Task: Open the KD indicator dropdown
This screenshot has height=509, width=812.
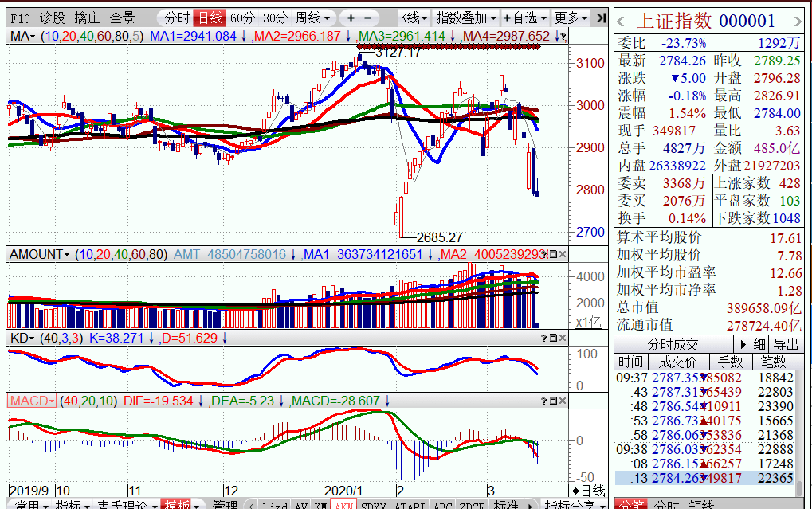Action: 22,338
